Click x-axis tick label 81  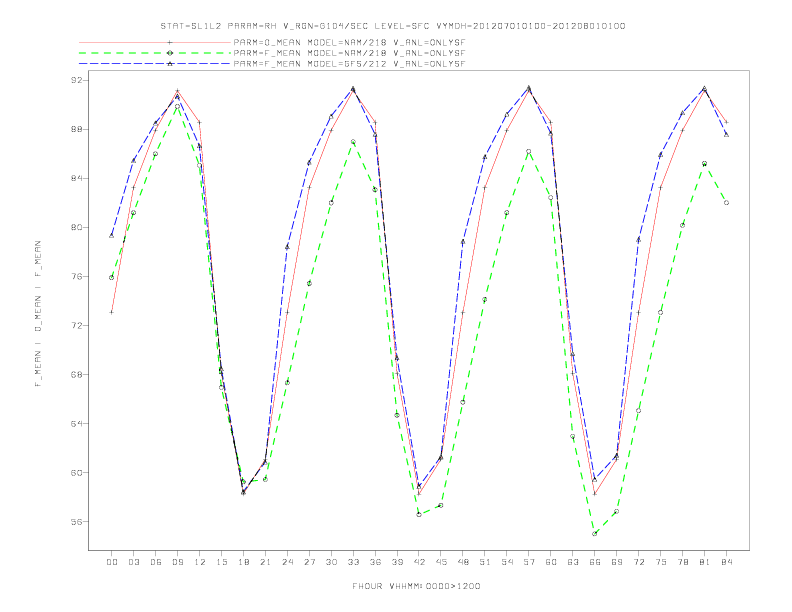(705, 562)
